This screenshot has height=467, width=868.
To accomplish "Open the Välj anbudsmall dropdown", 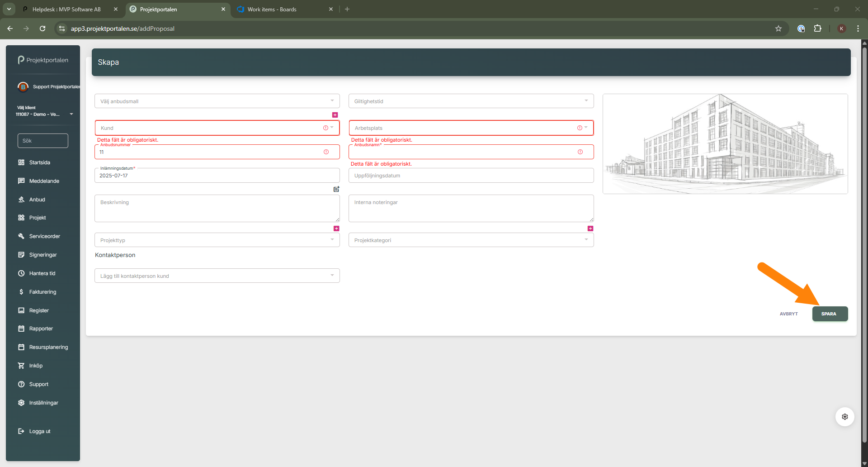I will coord(217,101).
